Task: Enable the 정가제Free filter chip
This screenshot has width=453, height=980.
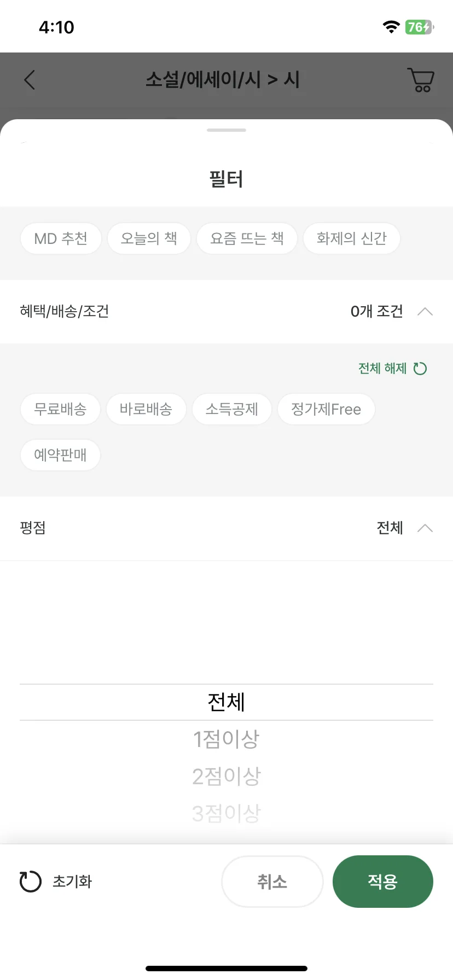Action: tap(326, 409)
